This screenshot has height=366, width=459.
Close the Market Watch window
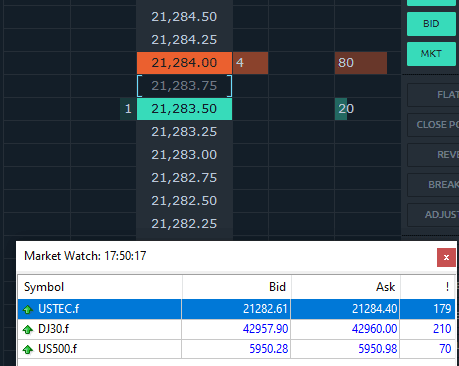(446, 257)
